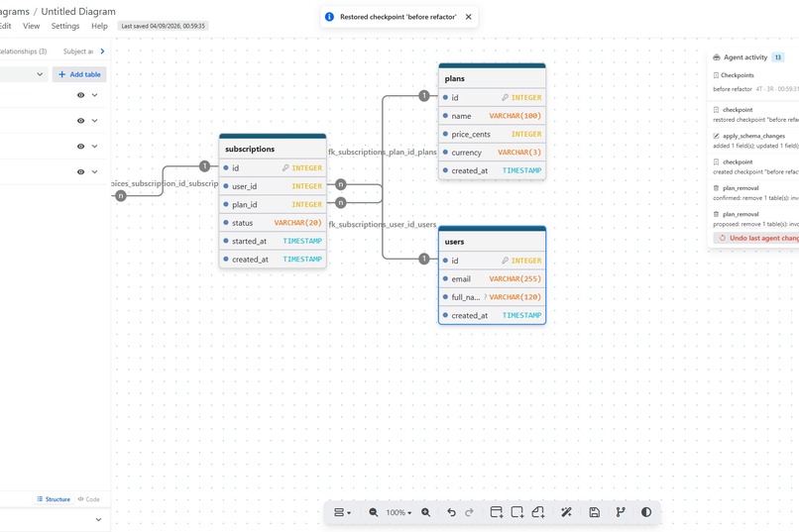
Task: Switch to Structure view
Action: click(x=54, y=499)
